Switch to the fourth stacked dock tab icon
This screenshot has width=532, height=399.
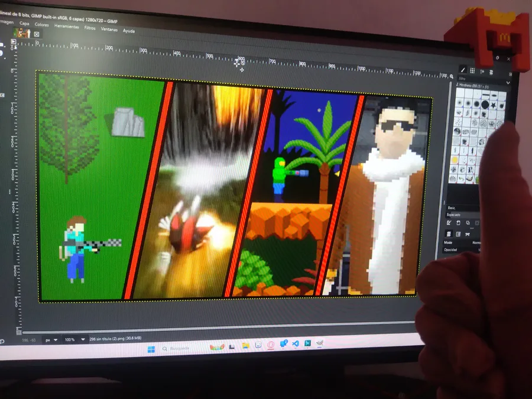[491, 72]
